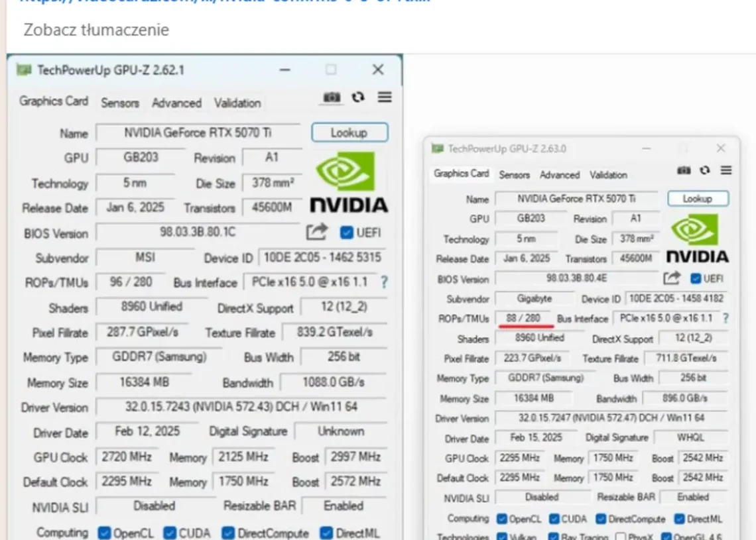756x540 pixels.
Task: Click the ROPs/TMUs value '96 / 280'
Action: (x=131, y=282)
